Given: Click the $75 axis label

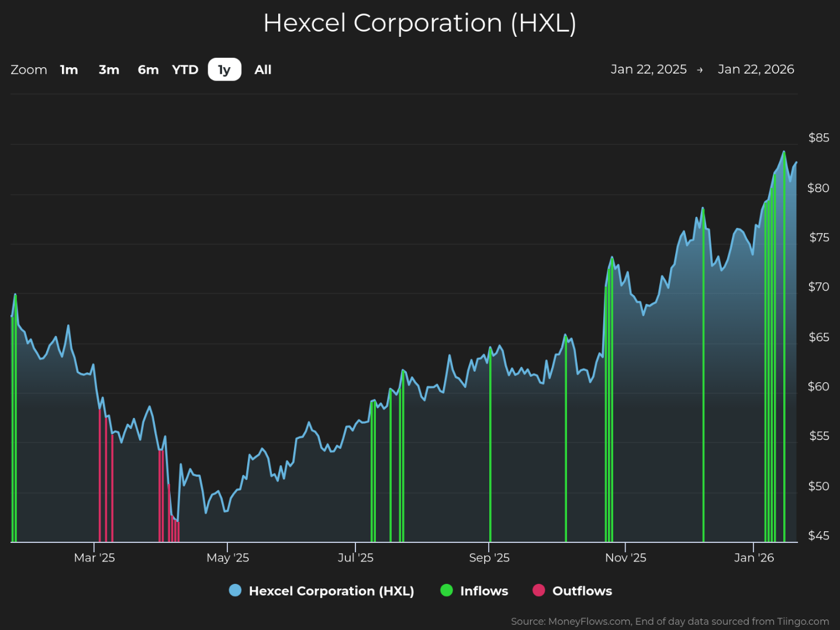Looking at the screenshot, I should coord(819,237).
